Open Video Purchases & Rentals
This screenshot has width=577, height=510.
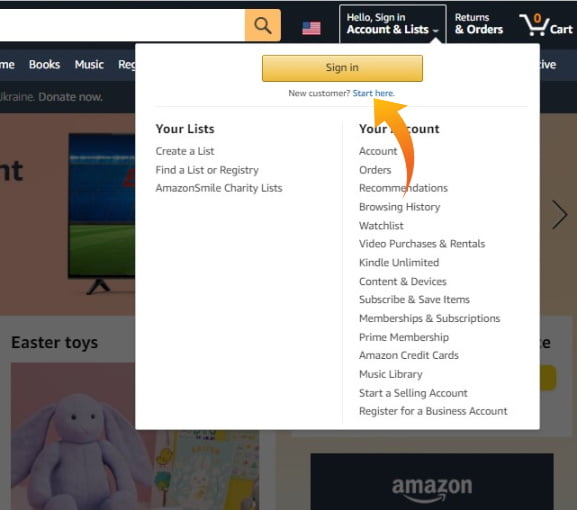(x=422, y=244)
